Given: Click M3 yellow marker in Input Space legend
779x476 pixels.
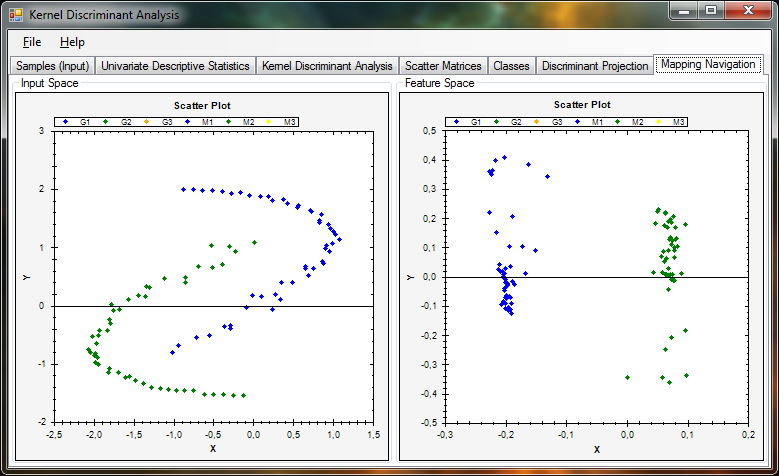Looking at the screenshot, I should click(269, 122).
